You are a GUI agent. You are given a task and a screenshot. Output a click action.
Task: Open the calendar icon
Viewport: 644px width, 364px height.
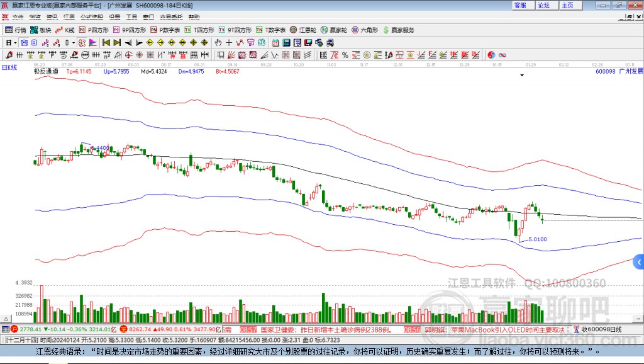pyautogui.click(x=275, y=43)
